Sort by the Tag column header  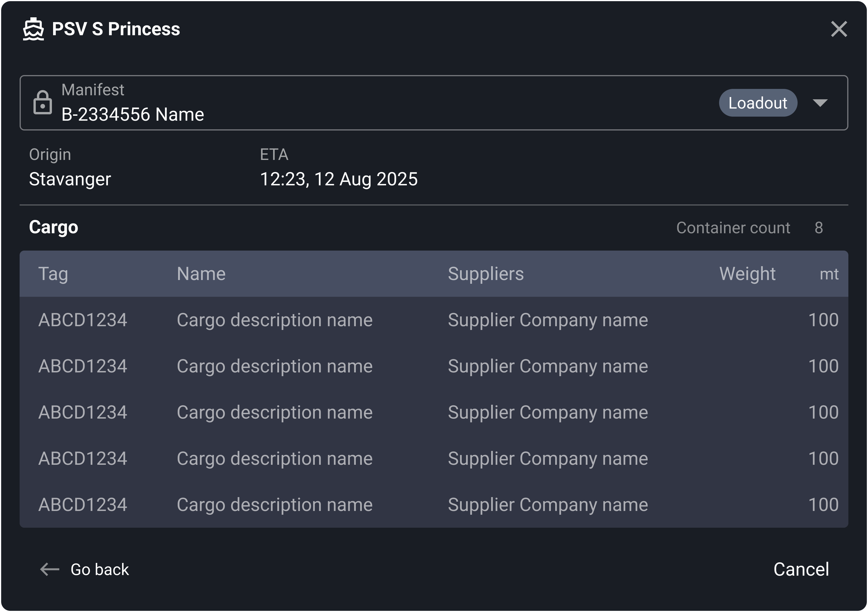(53, 274)
